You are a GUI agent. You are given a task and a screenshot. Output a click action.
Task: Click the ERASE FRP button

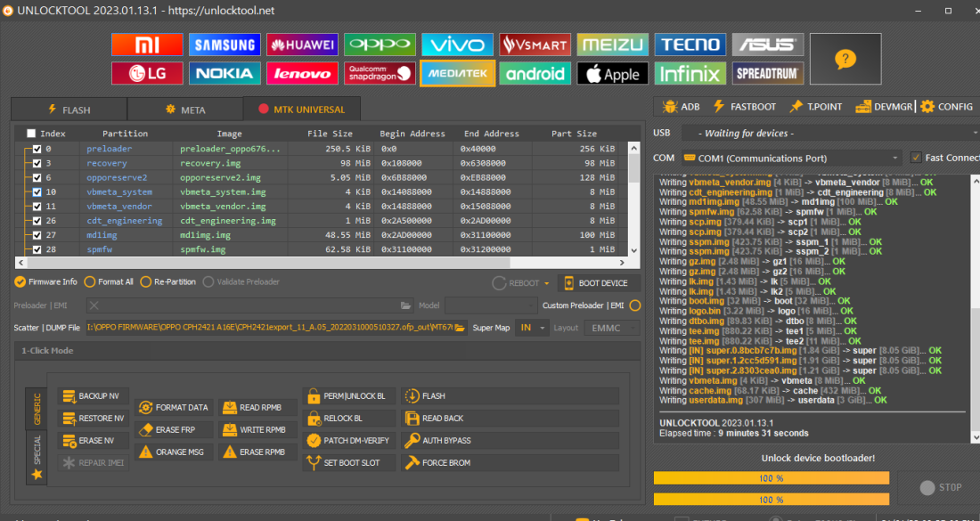coord(174,430)
